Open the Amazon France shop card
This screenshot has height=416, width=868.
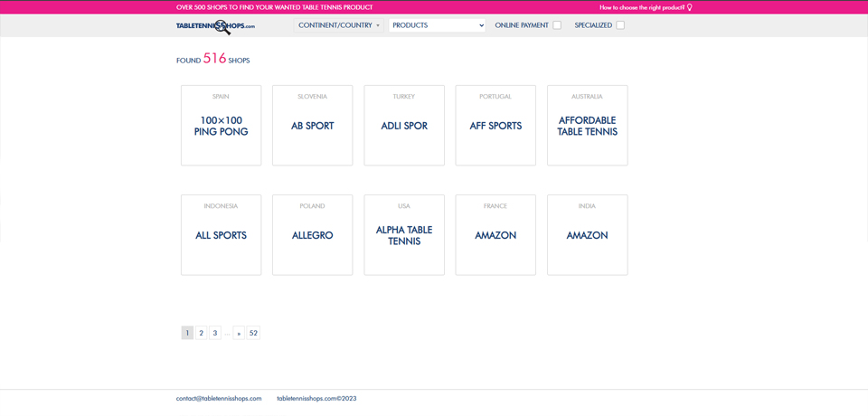click(x=495, y=235)
